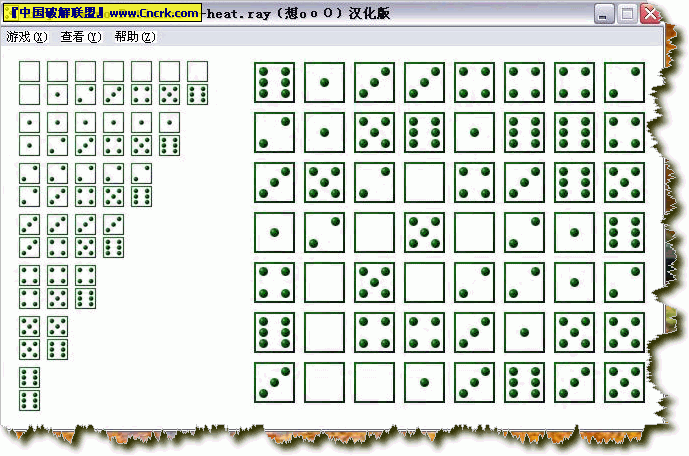Click the one-pip cell in the grid's sixth row

(524, 333)
